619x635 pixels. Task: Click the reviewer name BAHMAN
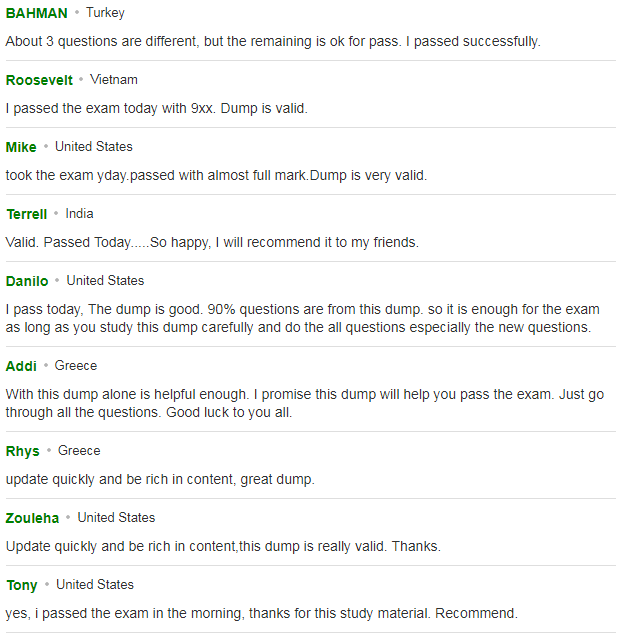(x=36, y=13)
